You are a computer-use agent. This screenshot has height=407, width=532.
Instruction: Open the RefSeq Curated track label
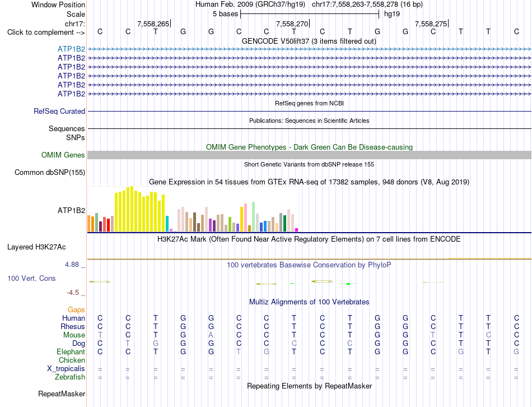tap(59, 111)
